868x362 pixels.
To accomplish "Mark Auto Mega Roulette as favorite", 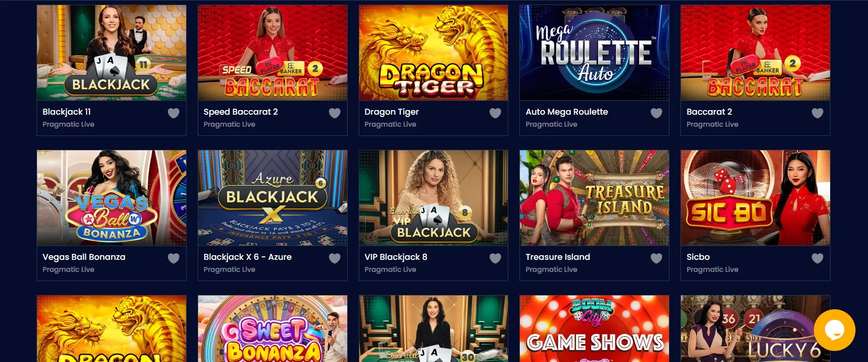I will point(656,113).
